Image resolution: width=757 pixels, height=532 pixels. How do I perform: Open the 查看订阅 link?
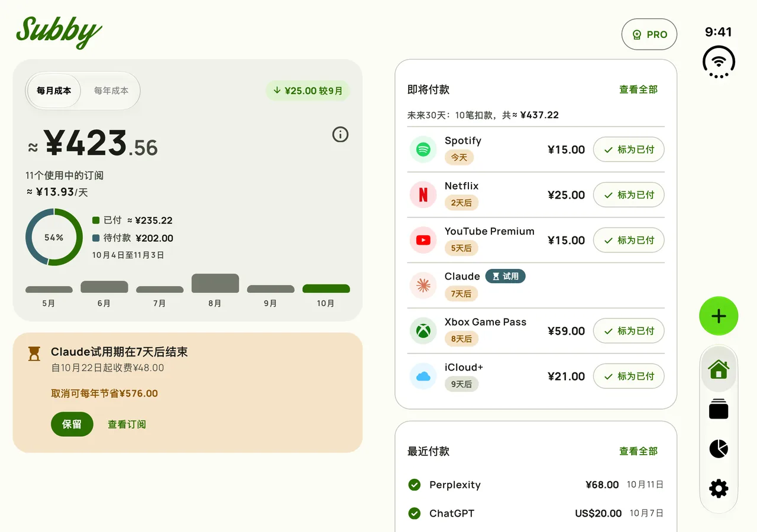pos(127,424)
